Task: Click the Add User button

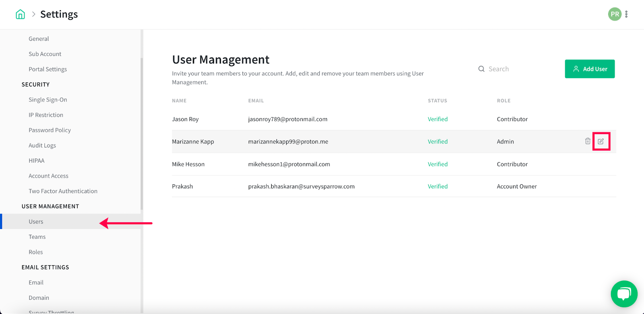Action: 590,69
